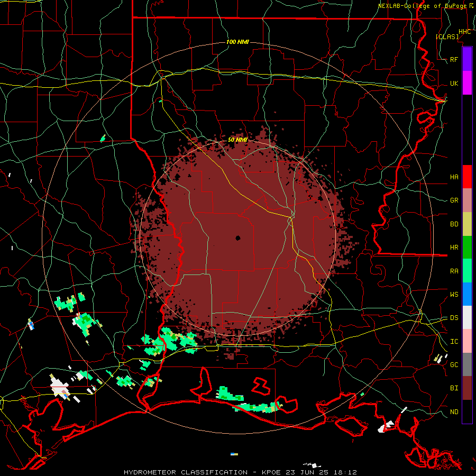Click the WS legend label
This screenshot has width=476, height=476.
[x=454, y=295]
